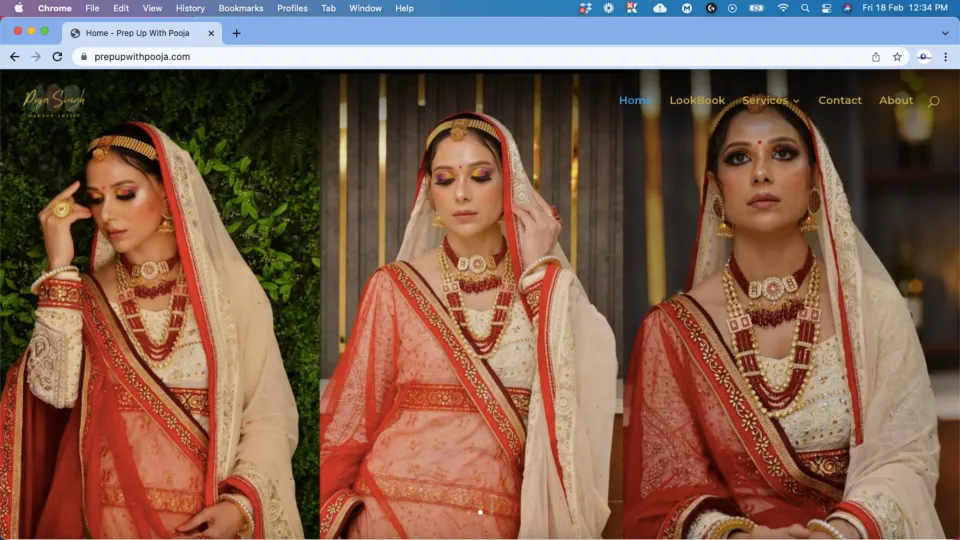Click the Pooja Singh site logo
Image resolution: width=960 pixels, height=540 pixels.
tap(55, 101)
